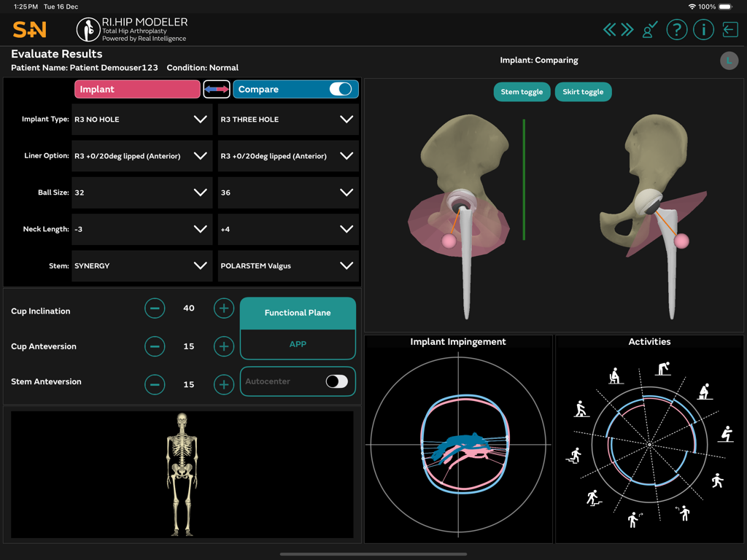Open the compare-side Liner Option dropdown
This screenshot has width=747, height=560.
[288, 156]
